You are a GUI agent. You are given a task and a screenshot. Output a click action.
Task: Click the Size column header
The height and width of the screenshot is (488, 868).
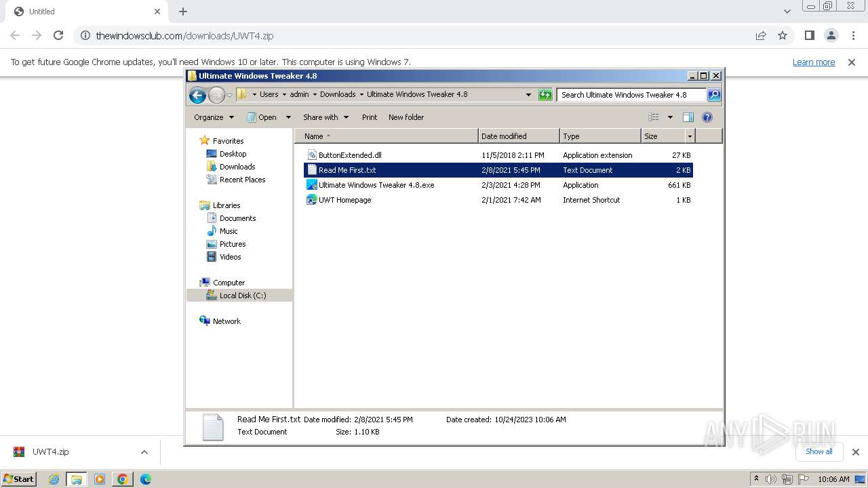point(663,136)
